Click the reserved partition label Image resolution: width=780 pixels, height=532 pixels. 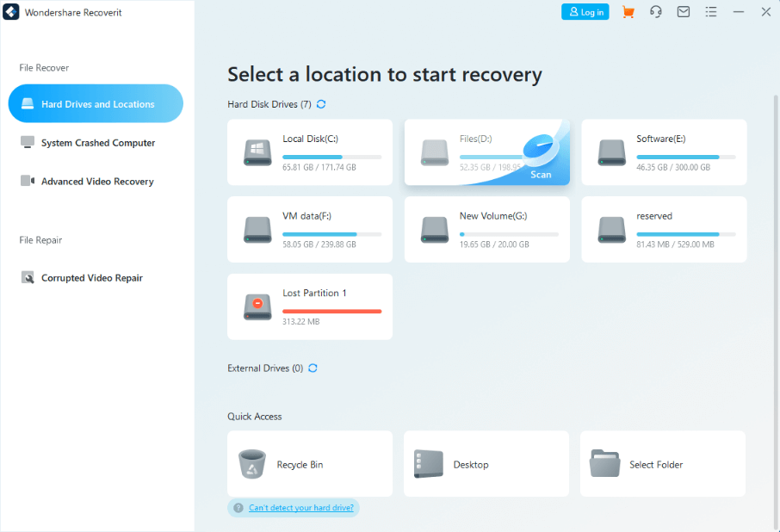click(x=654, y=216)
